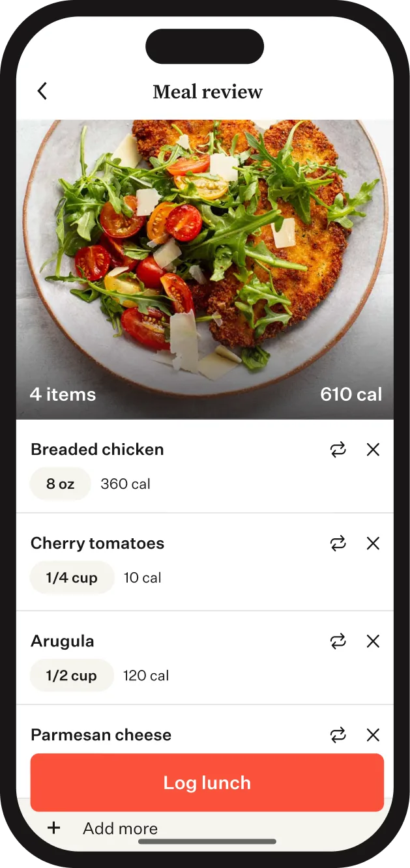Tap the Arugula item name
This screenshot has height=868, width=410.
[x=63, y=641]
